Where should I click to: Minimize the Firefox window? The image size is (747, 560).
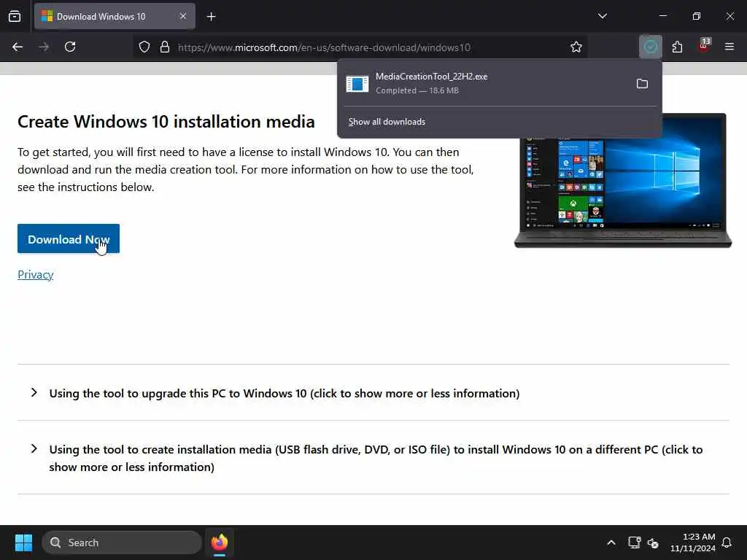662,16
